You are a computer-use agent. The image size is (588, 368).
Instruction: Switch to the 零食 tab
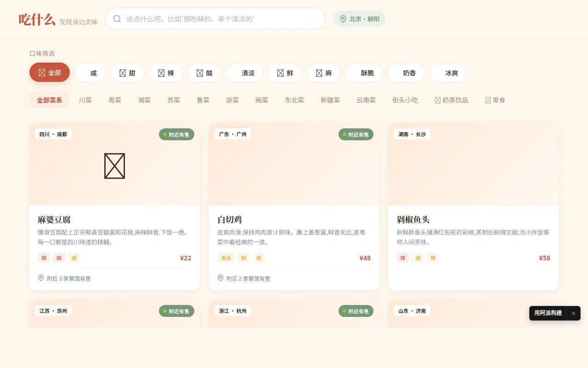click(495, 100)
